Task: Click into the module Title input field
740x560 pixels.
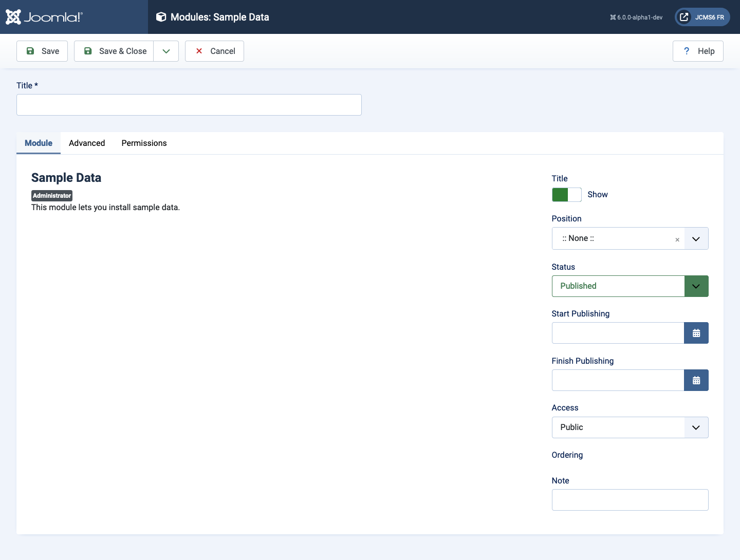Action: point(189,105)
